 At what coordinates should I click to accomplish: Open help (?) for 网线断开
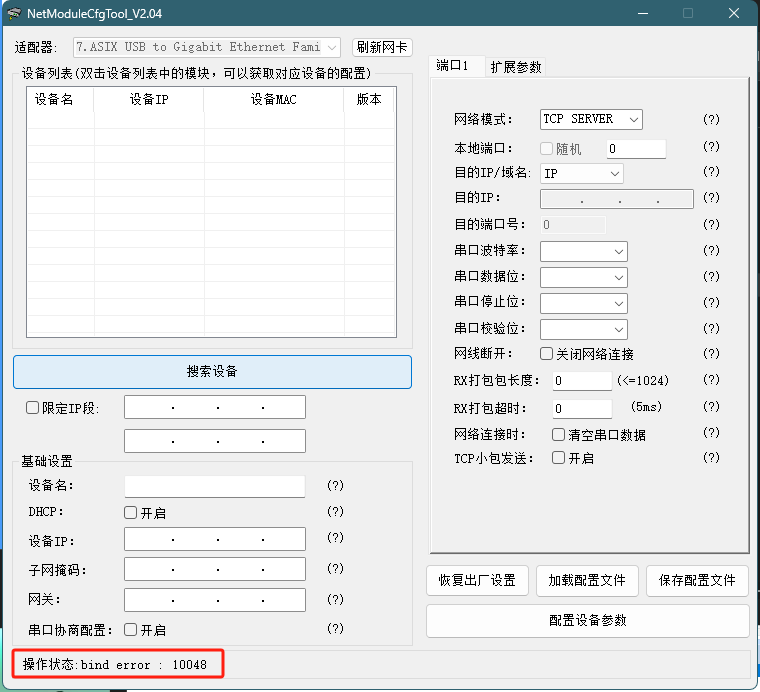[711, 353]
